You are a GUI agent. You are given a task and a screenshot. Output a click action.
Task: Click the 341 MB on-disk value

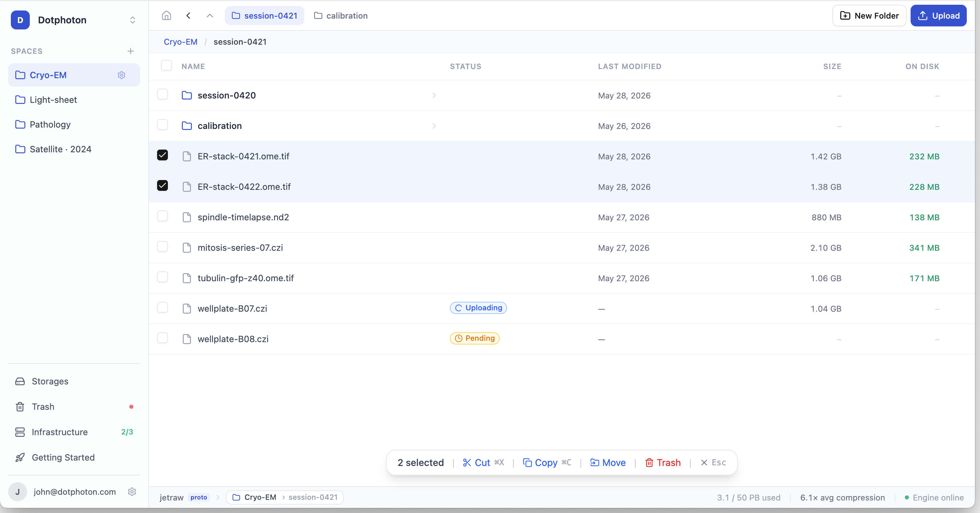tap(924, 248)
